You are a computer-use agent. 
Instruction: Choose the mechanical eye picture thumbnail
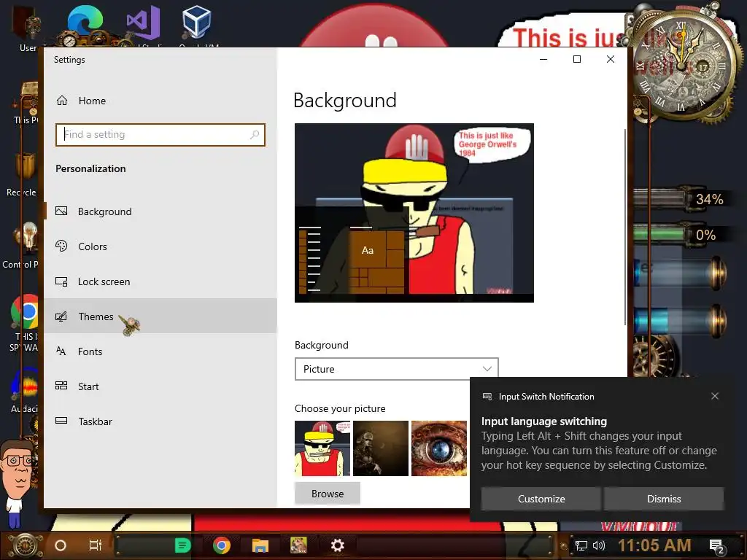438,448
